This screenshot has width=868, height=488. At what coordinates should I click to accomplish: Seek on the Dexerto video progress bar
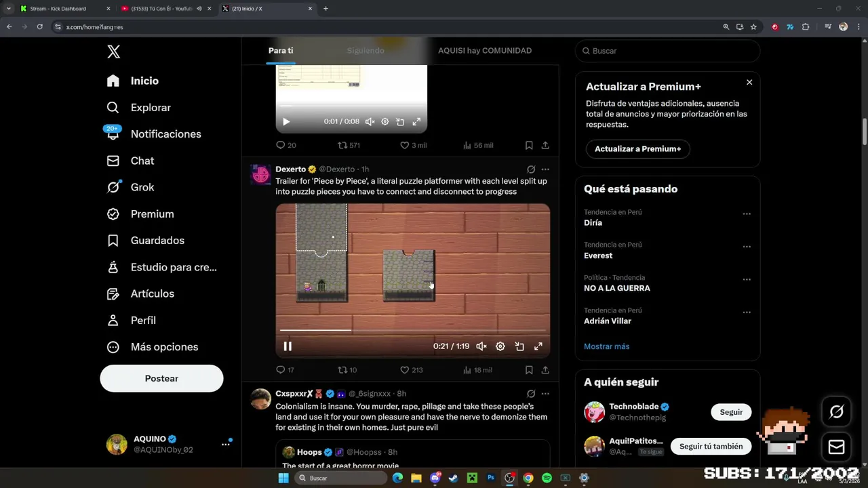(x=413, y=330)
